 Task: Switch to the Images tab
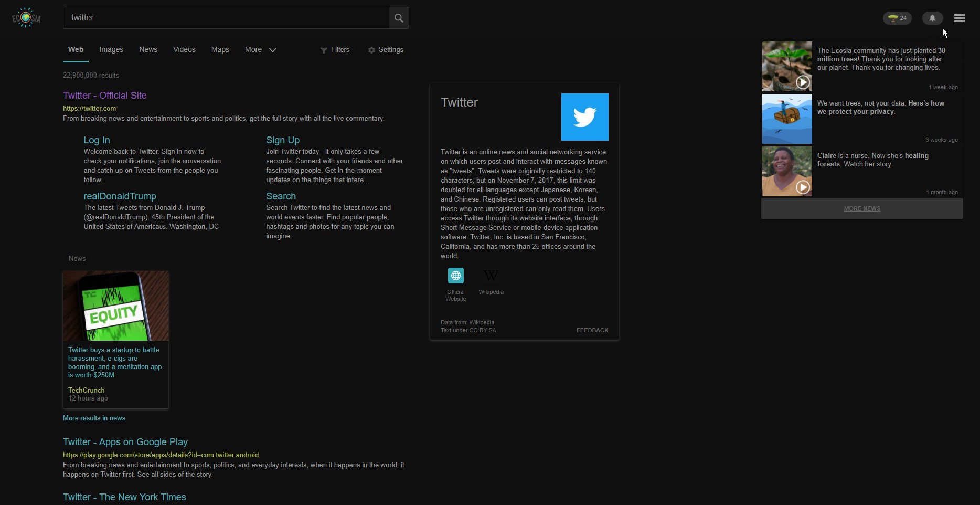click(x=111, y=49)
